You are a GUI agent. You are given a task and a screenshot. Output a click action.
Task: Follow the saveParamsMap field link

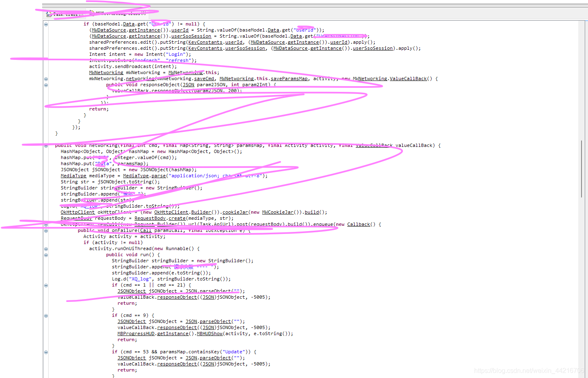289,79
